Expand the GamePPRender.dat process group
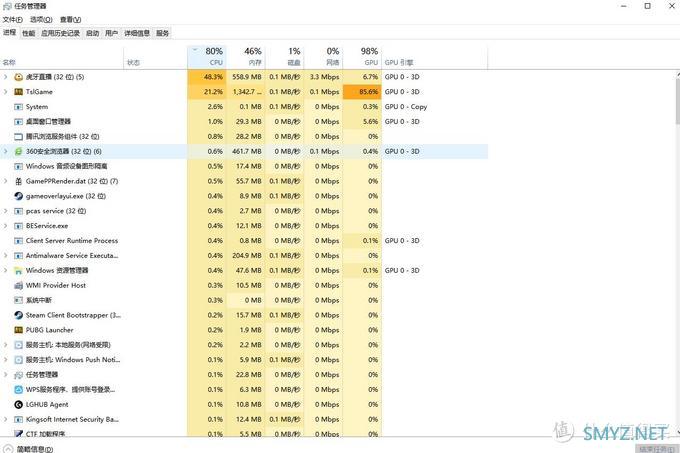The width and height of the screenshot is (680, 453). point(6,181)
